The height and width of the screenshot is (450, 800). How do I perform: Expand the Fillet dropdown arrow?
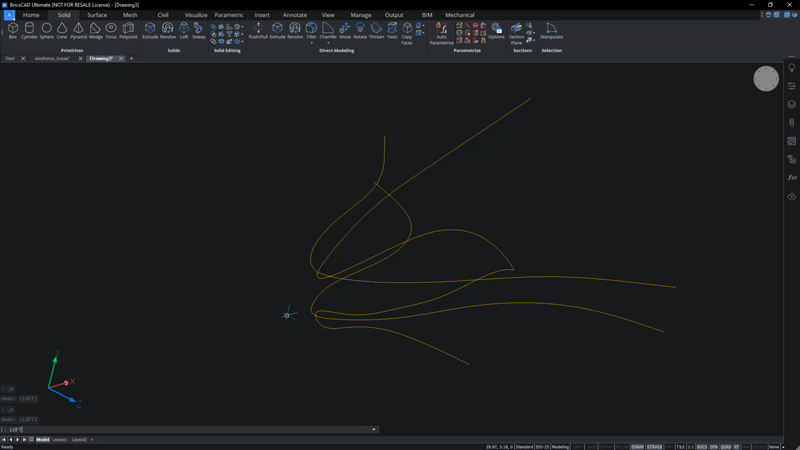311,43
